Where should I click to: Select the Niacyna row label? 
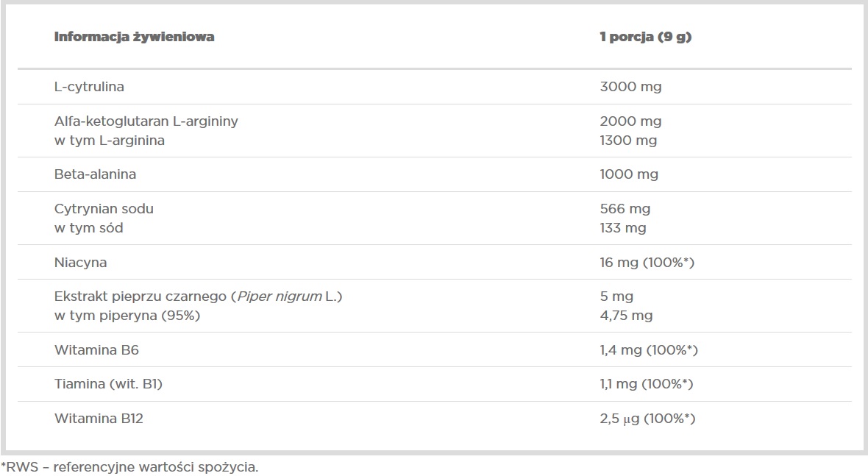click(x=80, y=262)
